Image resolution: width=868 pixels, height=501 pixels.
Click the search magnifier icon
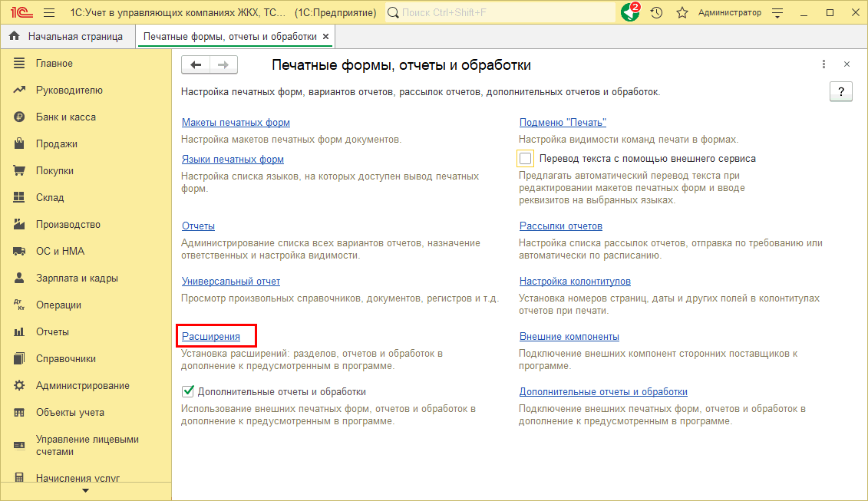393,12
